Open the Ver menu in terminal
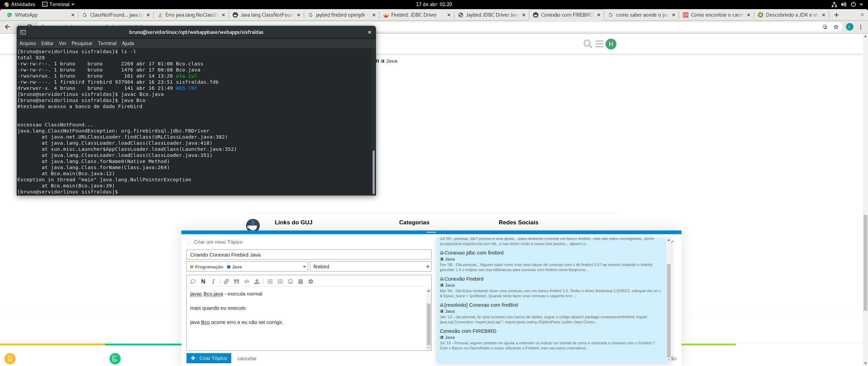The width and height of the screenshot is (868, 366). click(63, 43)
